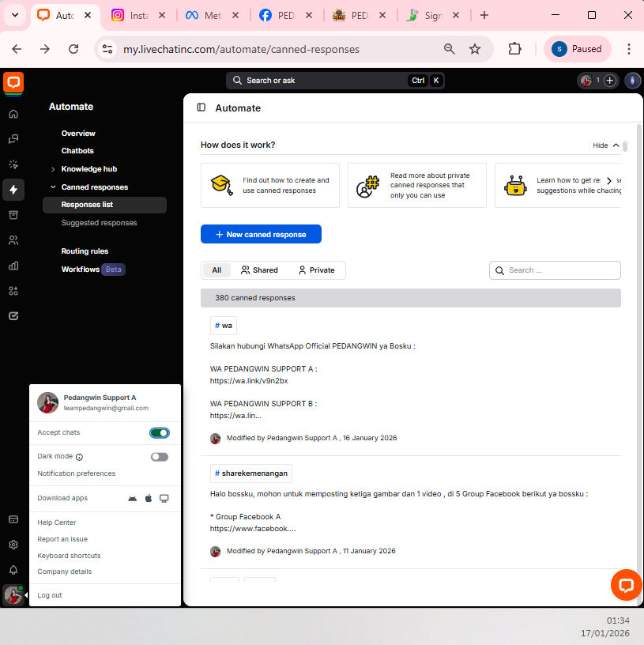Open floating orange chat widget button
This screenshot has width=644, height=645.
point(626,585)
